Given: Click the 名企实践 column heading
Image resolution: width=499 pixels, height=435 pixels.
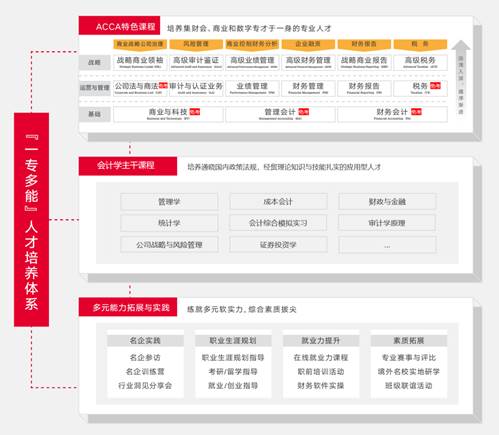Looking at the screenshot, I should [x=145, y=340].
